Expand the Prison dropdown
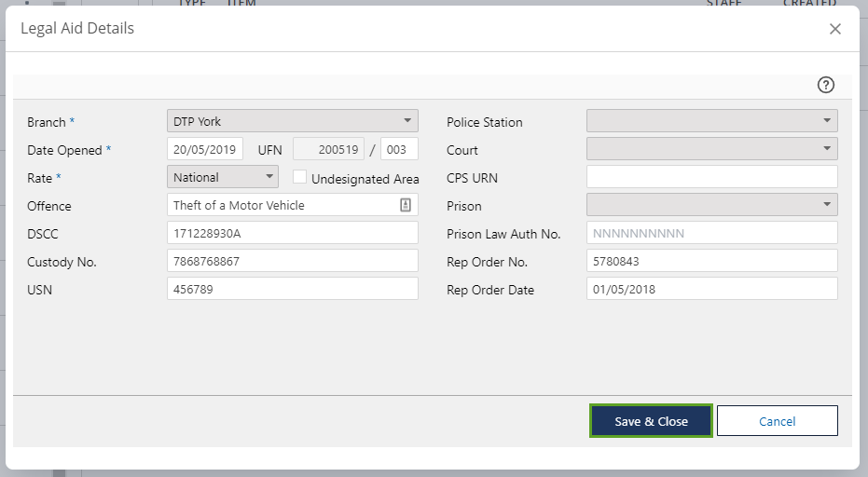The height and width of the screenshot is (477, 868). click(711, 205)
